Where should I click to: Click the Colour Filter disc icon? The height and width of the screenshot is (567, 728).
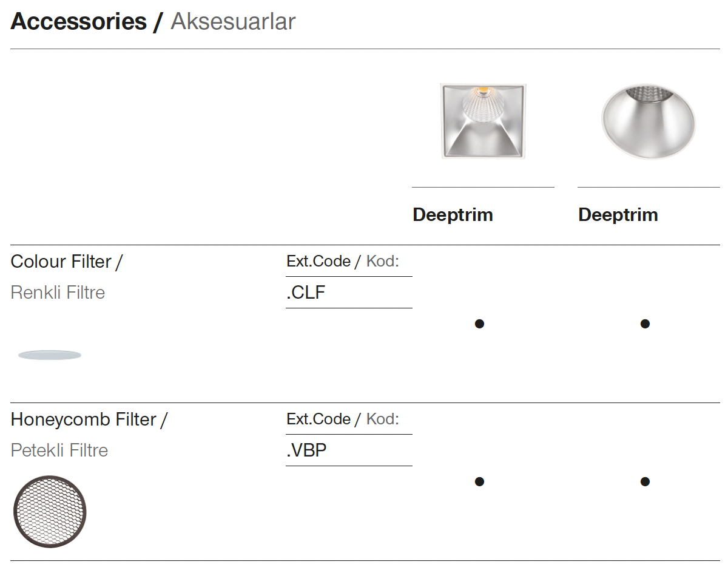[50, 355]
